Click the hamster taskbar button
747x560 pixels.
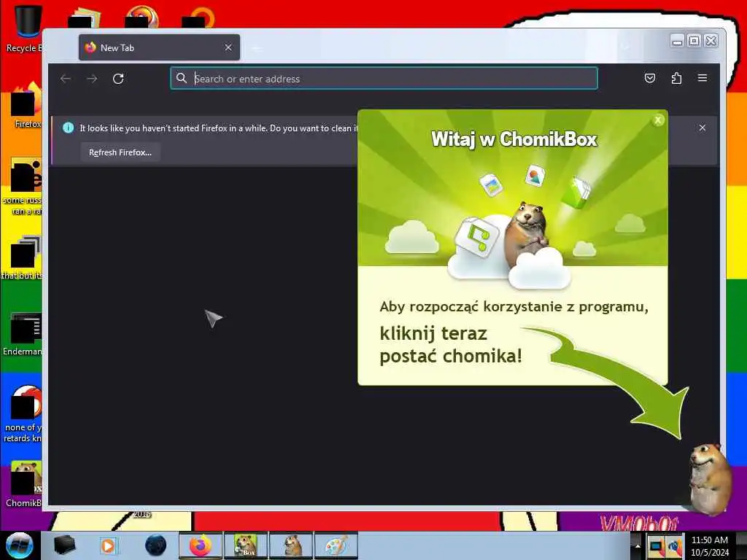(291, 545)
